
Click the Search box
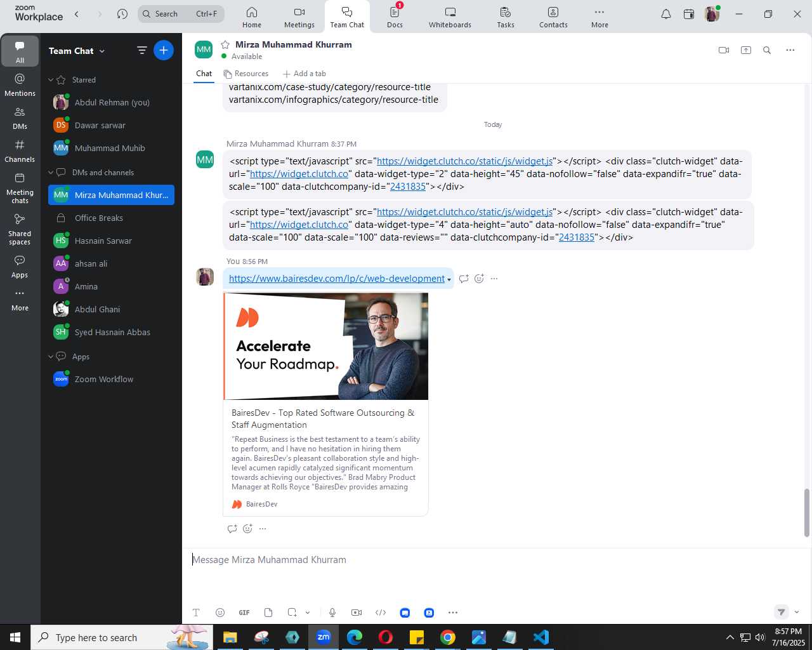pos(181,13)
